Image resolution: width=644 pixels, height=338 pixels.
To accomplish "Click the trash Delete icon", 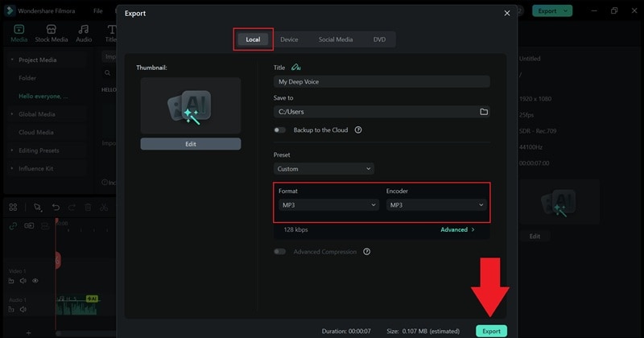I will [88, 207].
